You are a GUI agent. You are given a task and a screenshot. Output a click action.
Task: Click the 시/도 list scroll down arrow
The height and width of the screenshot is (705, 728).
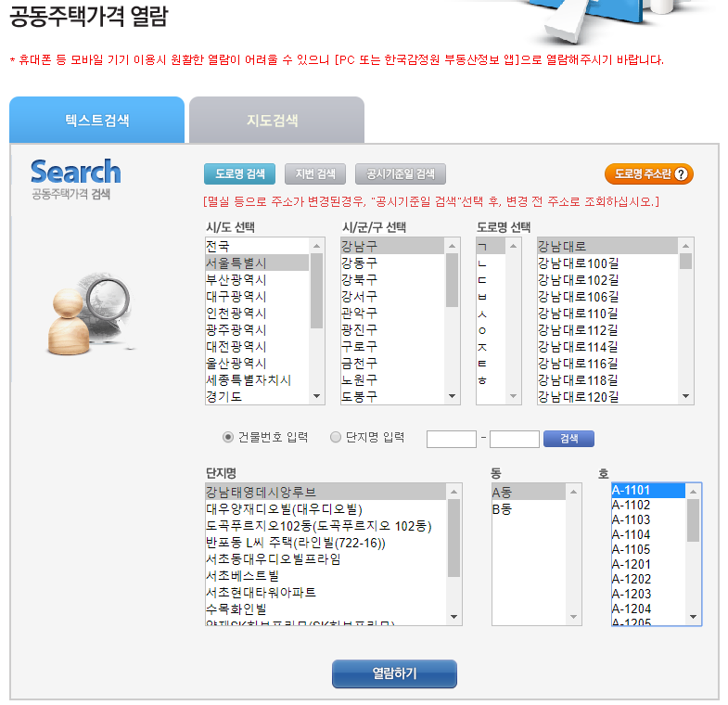pyautogui.click(x=316, y=396)
